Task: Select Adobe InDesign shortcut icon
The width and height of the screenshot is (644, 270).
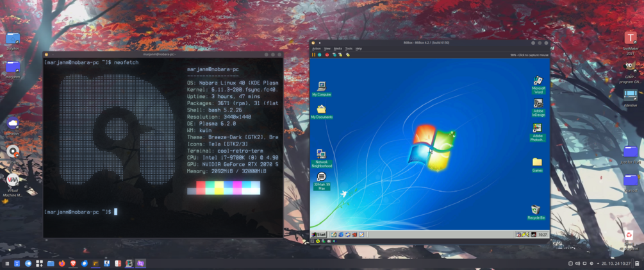Action: (538, 108)
